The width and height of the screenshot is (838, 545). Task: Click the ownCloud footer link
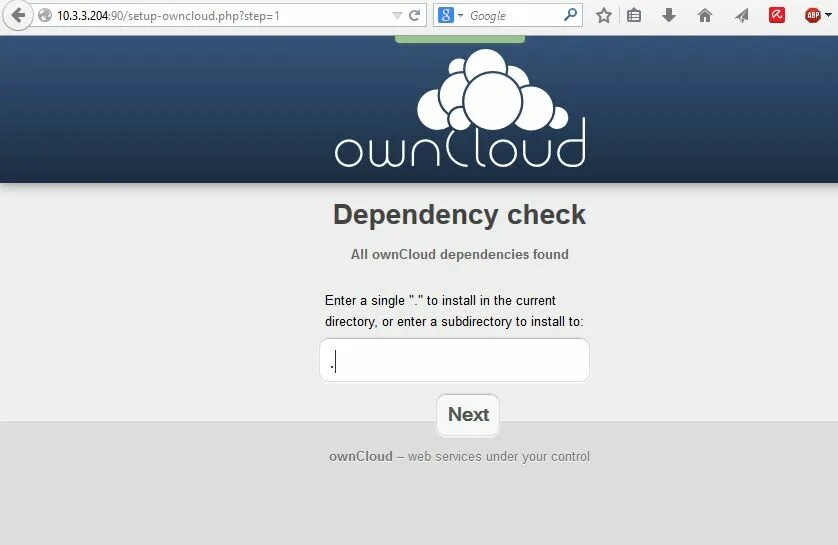click(361, 456)
